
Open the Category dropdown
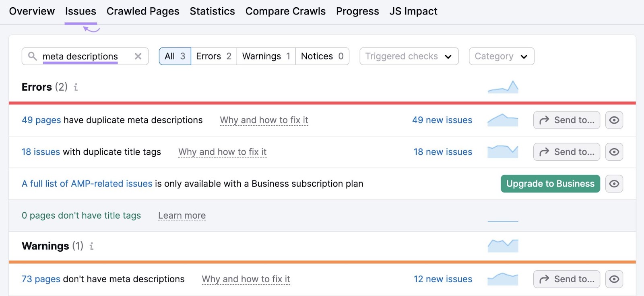pos(502,56)
